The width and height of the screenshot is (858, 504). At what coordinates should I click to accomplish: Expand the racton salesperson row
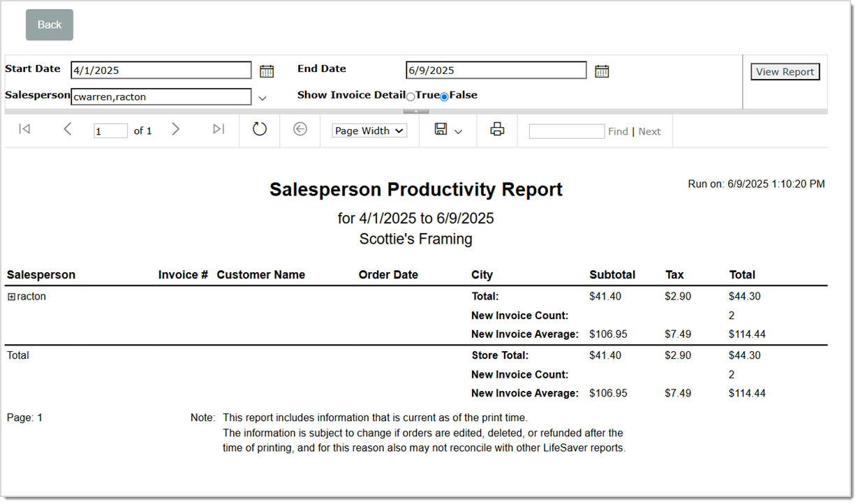[x=10, y=296]
